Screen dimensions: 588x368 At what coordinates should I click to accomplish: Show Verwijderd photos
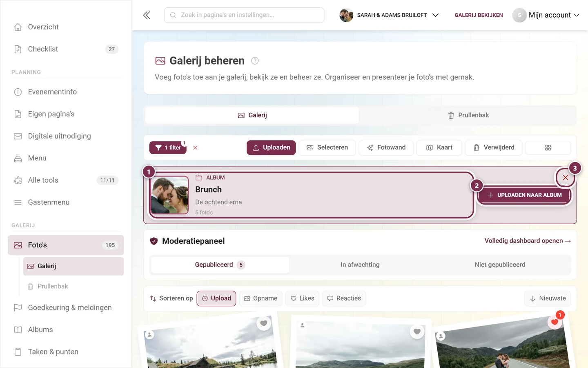click(494, 148)
